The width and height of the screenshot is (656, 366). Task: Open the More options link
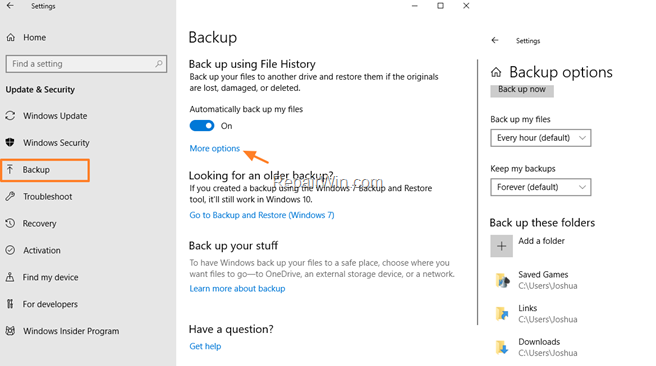[215, 148]
